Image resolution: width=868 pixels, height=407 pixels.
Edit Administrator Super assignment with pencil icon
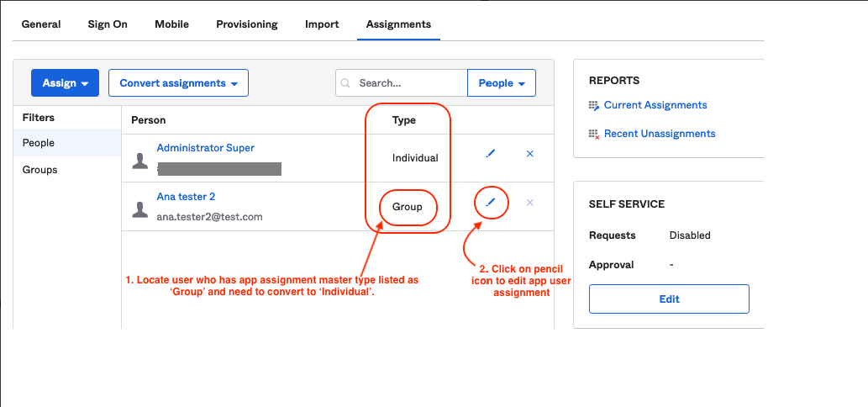click(490, 153)
